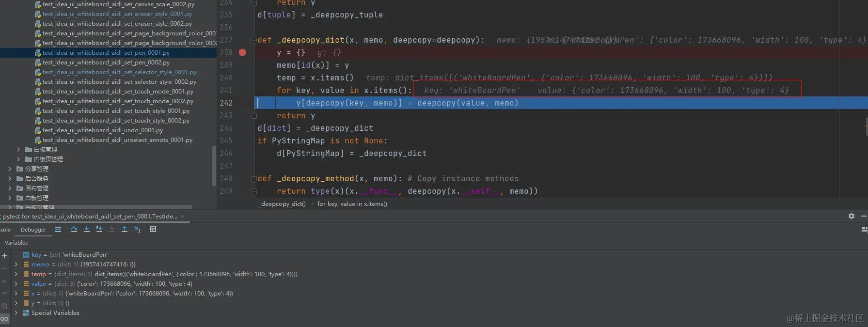This screenshot has height=327, width=868.
Task: Click the Special Variables group icon
Action: coord(26,313)
